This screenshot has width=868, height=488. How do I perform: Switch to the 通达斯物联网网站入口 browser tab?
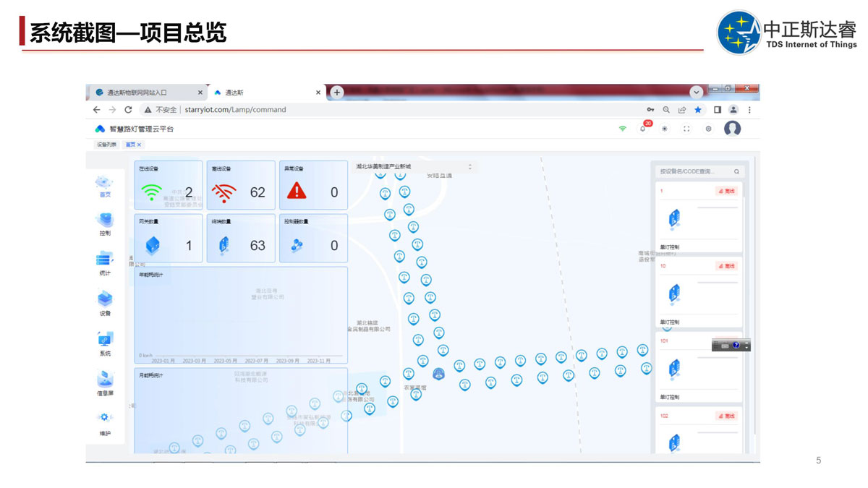(x=143, y=93)
